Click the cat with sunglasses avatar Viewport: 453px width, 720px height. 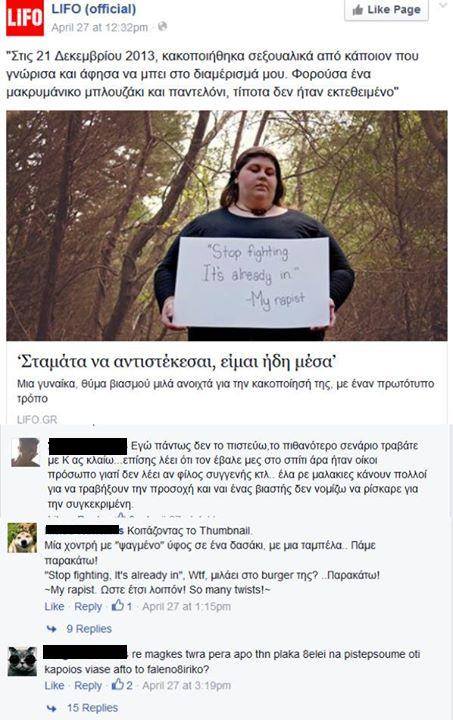[22, 661]
